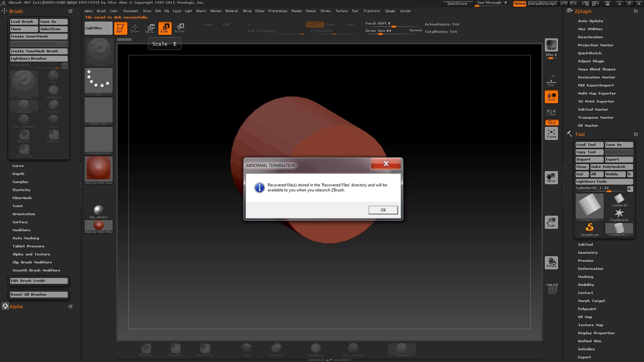Expand the Deformation section
This screenshot has height=362, width=644.
tap(590, 269)
